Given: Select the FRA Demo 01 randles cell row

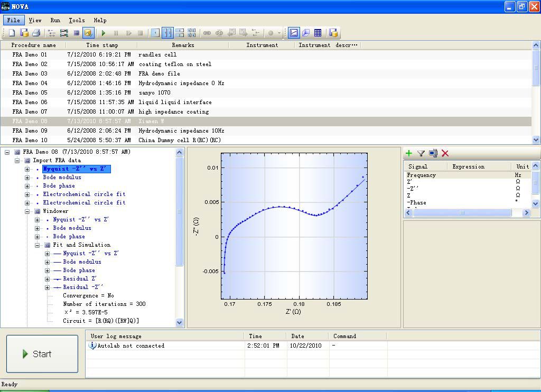Looking at the screenshot, I should [266, 54].
